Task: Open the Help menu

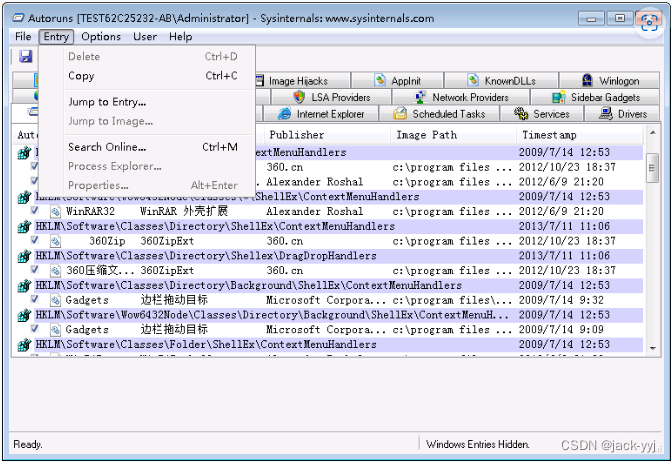Action: (180, 37)
